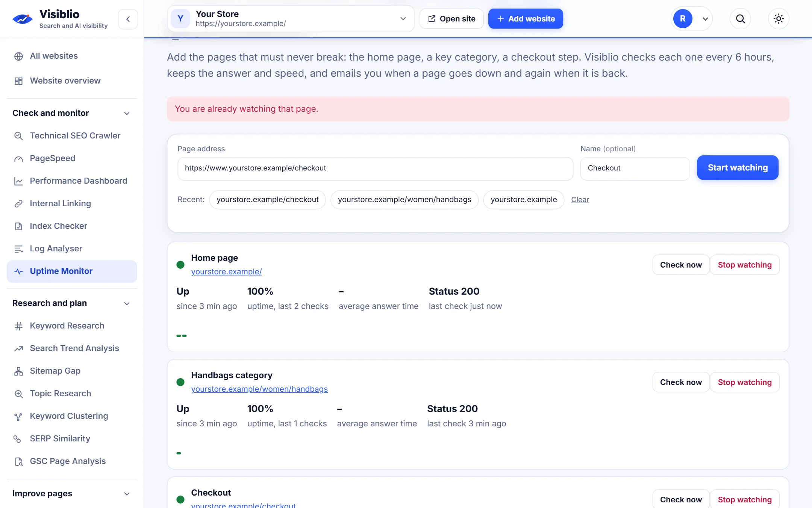Stop watching the Handbags category
This screenshot has height=508, width=812.
(x=745, y=382)
